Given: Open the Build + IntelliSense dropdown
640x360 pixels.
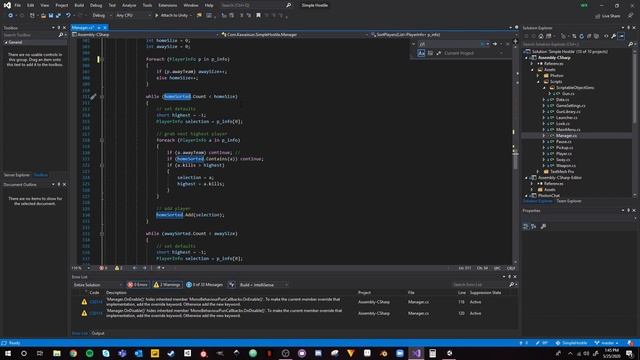Looking at the screenshot, I should 263,284.
